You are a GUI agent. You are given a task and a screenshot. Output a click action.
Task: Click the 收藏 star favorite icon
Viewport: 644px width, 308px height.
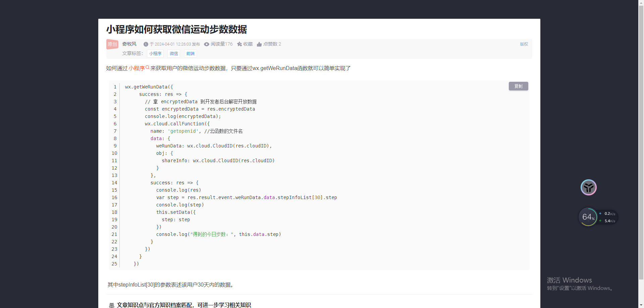click(x=239, y=44)
